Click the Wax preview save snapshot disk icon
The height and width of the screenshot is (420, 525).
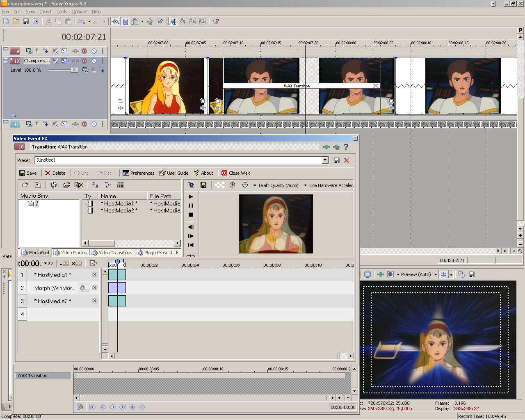point(203,185)
